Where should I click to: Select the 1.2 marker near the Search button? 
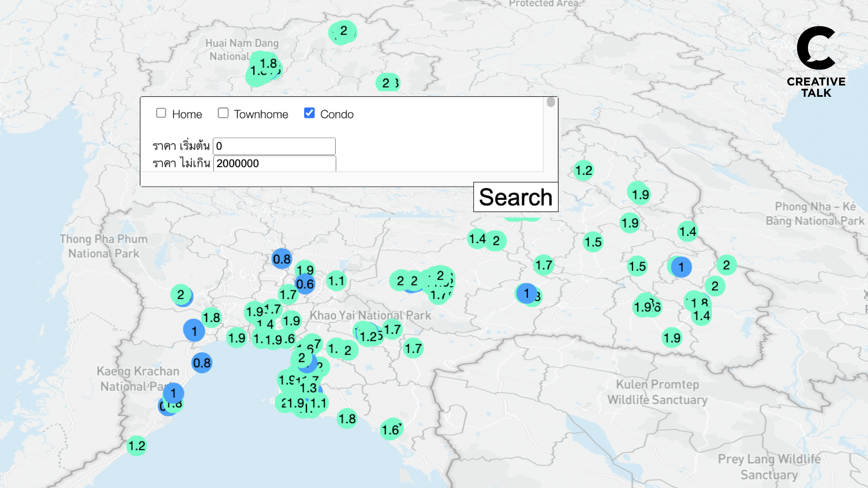584,170
